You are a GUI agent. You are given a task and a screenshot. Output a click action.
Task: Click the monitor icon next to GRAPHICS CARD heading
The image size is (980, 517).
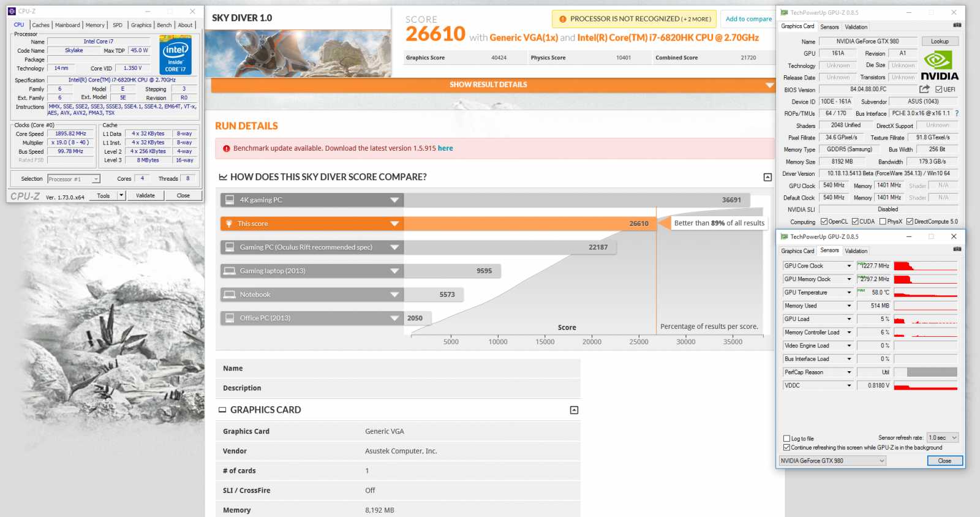tap(222, 410)
